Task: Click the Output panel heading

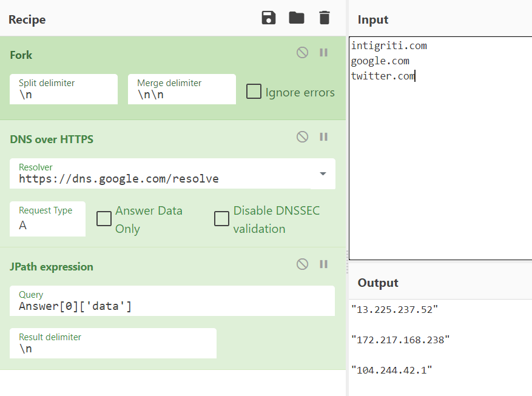Action: tap(378, 283)
